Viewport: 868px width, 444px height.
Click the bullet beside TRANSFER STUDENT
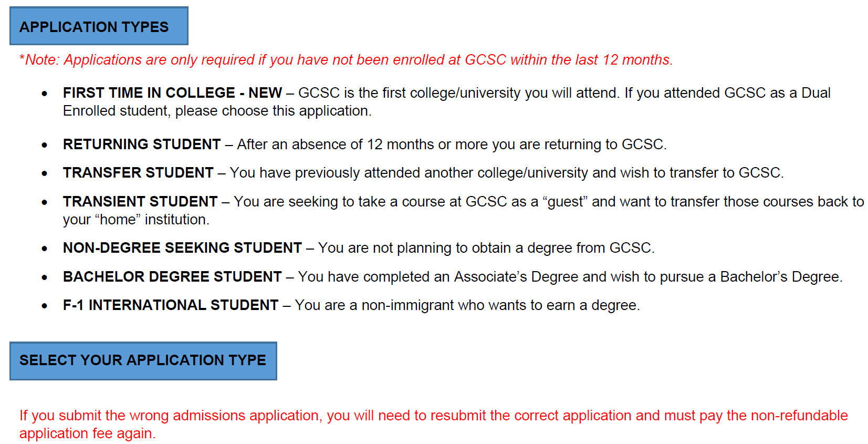pos(45,173)
